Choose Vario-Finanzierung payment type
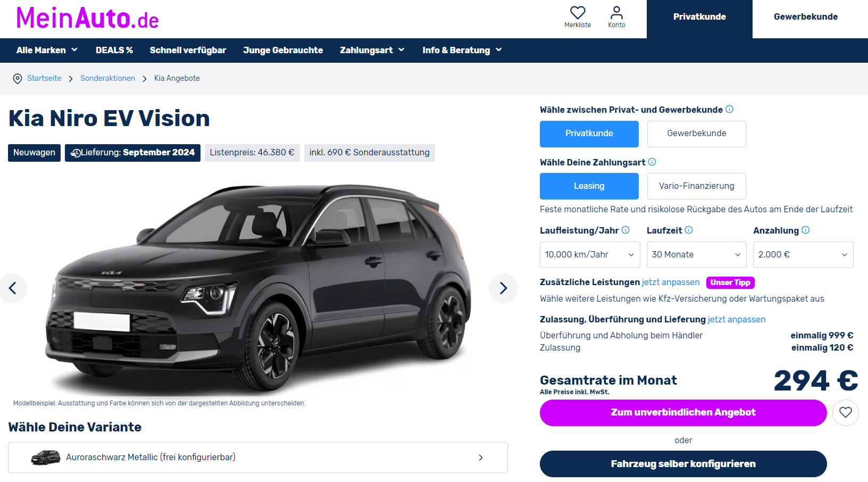868x482 pixels. tap(697, 186)
